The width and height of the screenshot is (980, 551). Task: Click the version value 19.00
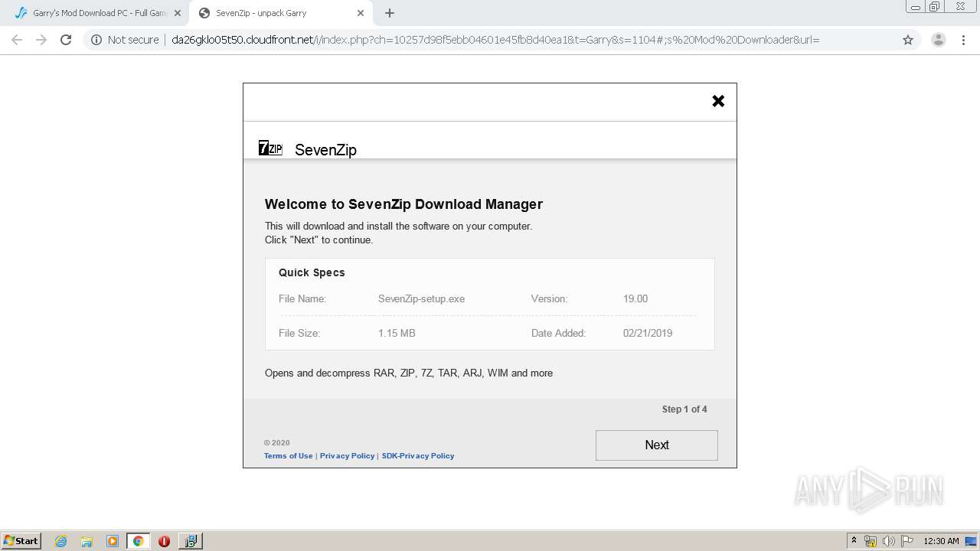point(635,298)
